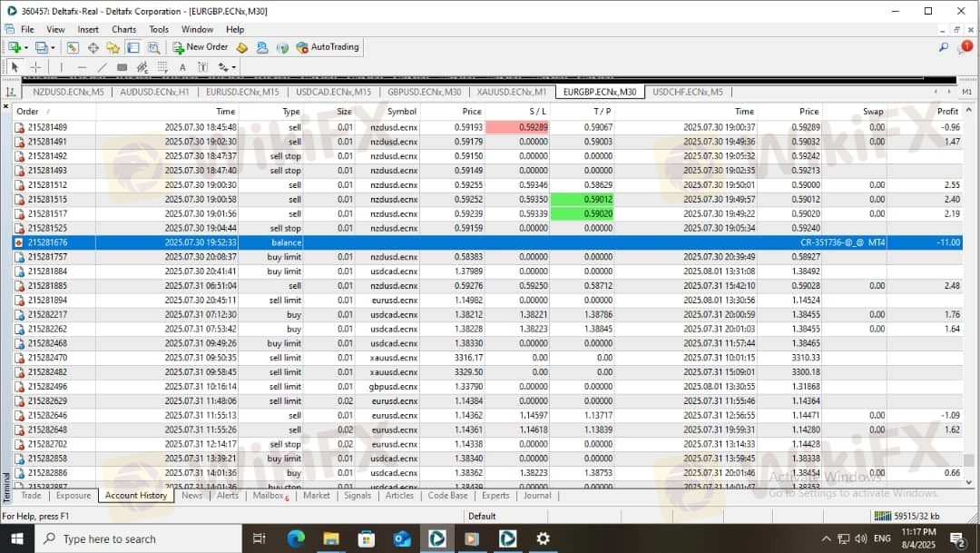Screen dimensions: 980x553
Task: Switch to the Trade terminal tab
Action: tap(31, 496)
